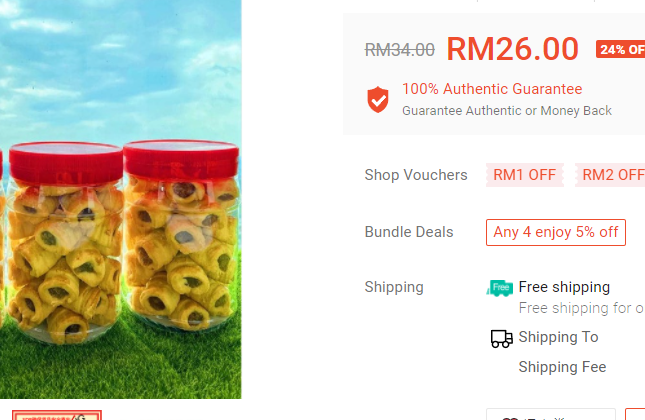The width and height of the screenshot is (645, 420).
Task: Open the Any 4 enjoy 5% off deal
Action: point(556,232)
